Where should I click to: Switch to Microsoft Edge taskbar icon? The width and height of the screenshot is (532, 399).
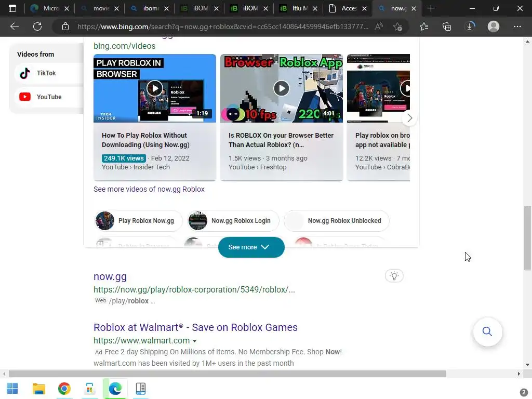[115, 389]
